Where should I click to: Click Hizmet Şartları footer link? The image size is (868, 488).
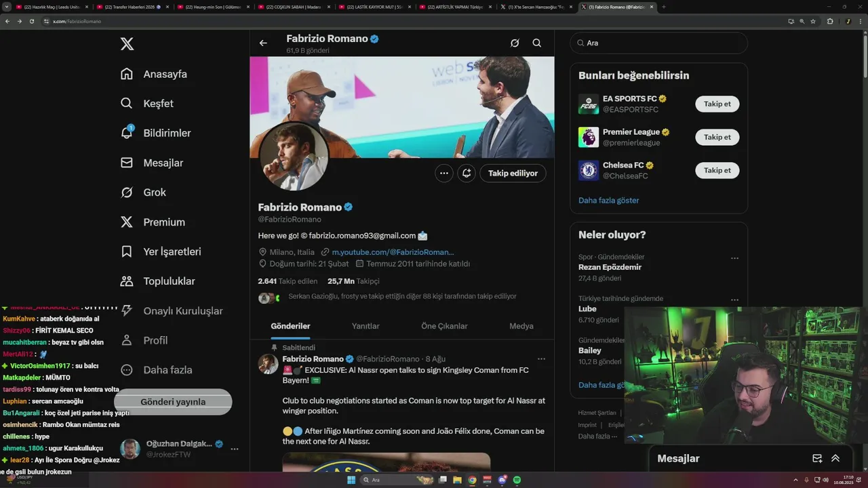point(597,413)
